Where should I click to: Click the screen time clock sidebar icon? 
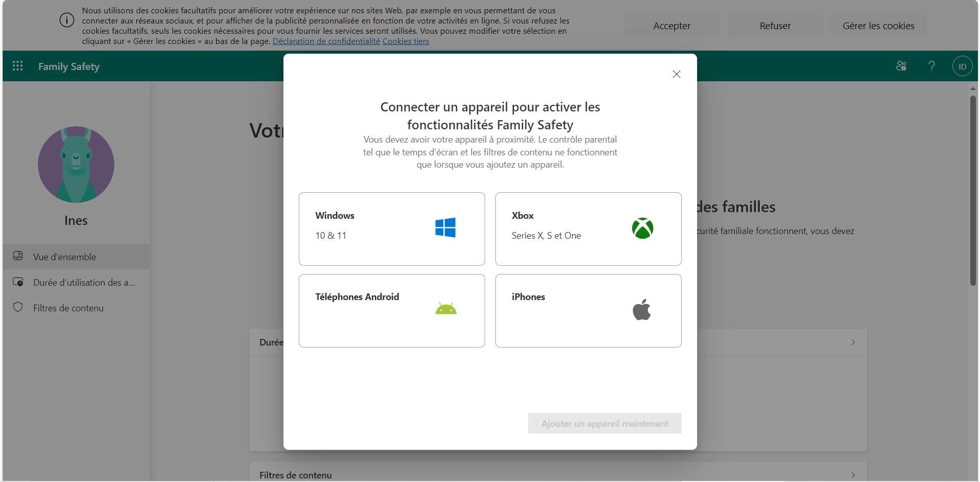[x=18, y=282]
